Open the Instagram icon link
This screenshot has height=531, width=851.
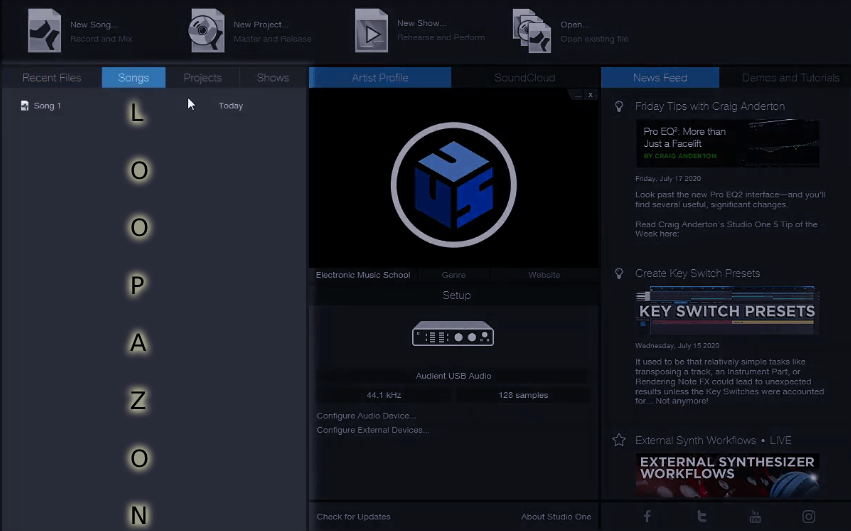pyautogui.click(x=809, y=516)
